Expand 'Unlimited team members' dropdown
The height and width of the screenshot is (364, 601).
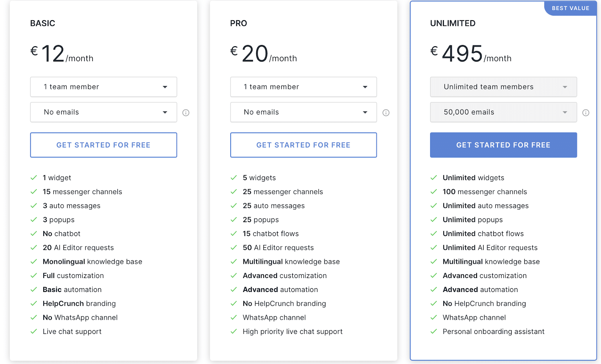(503, 87)
